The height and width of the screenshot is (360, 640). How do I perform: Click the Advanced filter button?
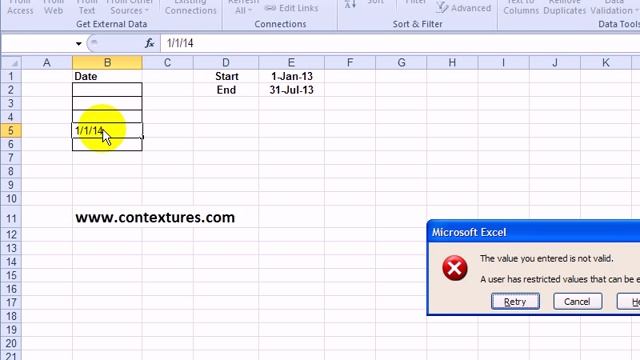(464, 7)
